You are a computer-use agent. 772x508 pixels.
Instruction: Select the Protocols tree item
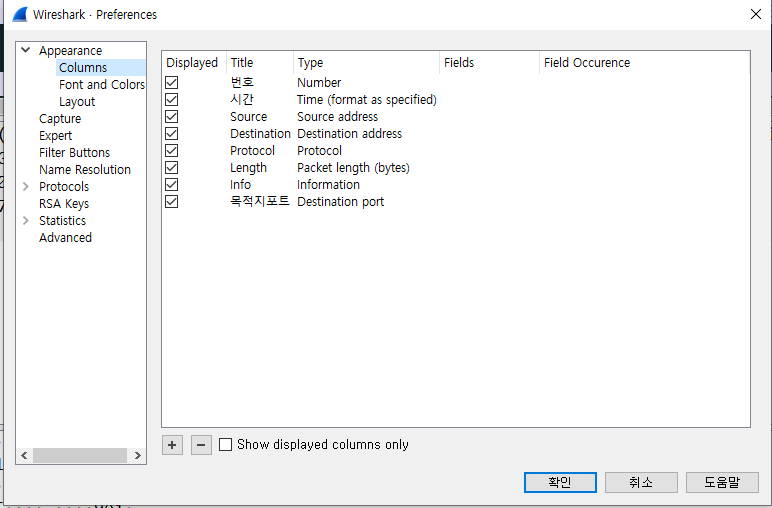[x=64, y=187]
